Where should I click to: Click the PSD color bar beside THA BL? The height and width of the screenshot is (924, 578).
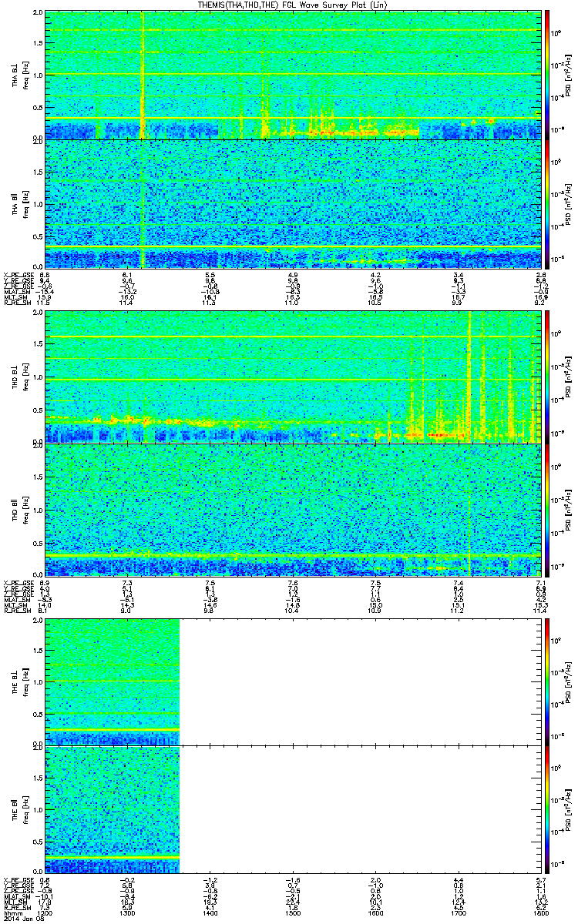(x=548, y=75)
